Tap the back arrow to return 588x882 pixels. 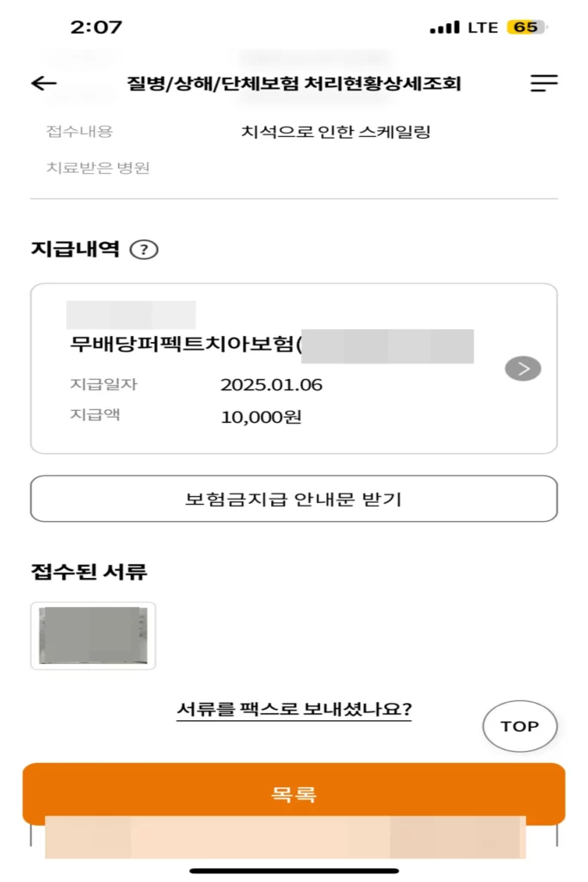click(43, 83)
